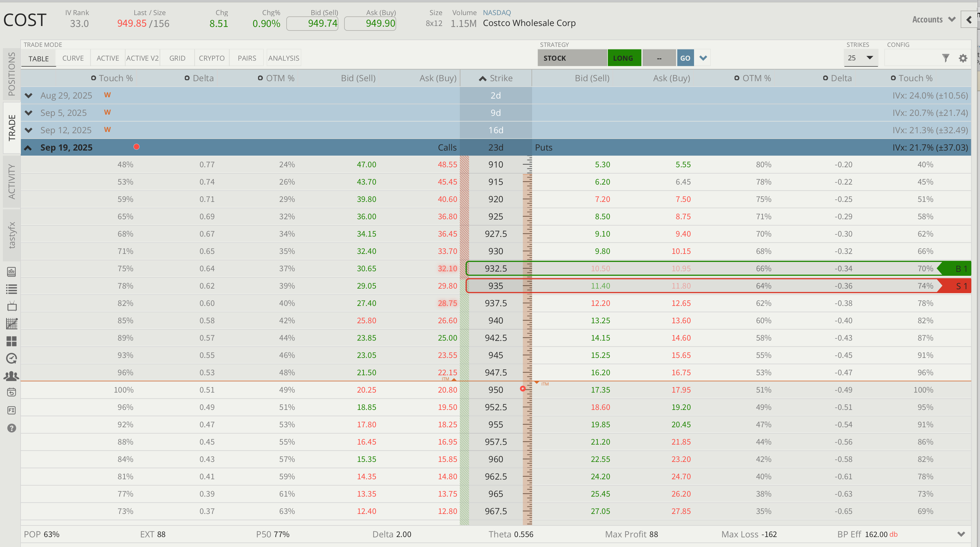980x547 pixels.
Task: Open the filter funnel icon in config
Action: tap(945, 58)
